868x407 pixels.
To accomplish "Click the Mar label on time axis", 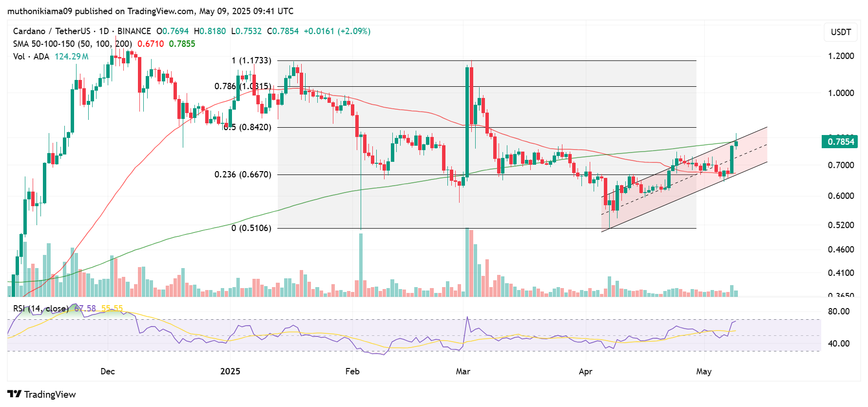I will coord(463,371).
